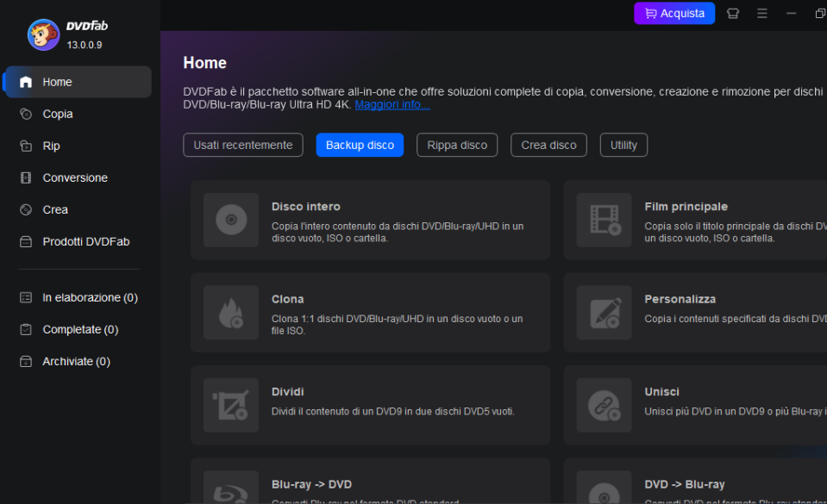Follow the Maggiori info... link

pyautogui.click(x=392, y=104)
